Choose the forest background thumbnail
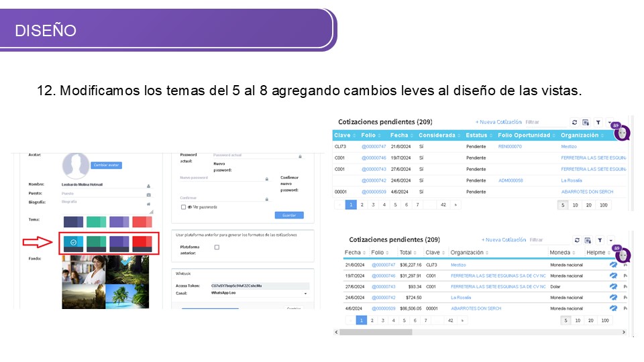This screenshot has width=644, height=362. (127, 269)
